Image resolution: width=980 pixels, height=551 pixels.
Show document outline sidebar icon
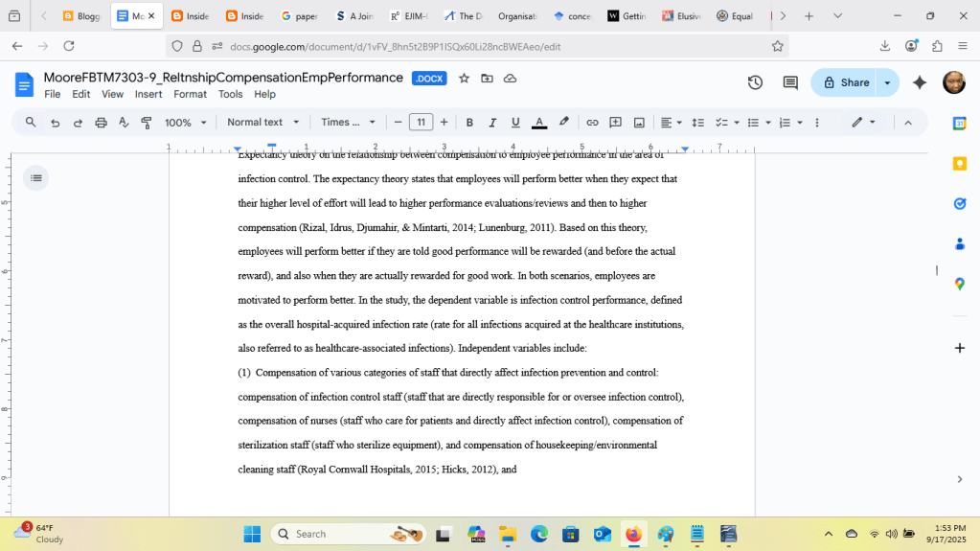(35, 177)
